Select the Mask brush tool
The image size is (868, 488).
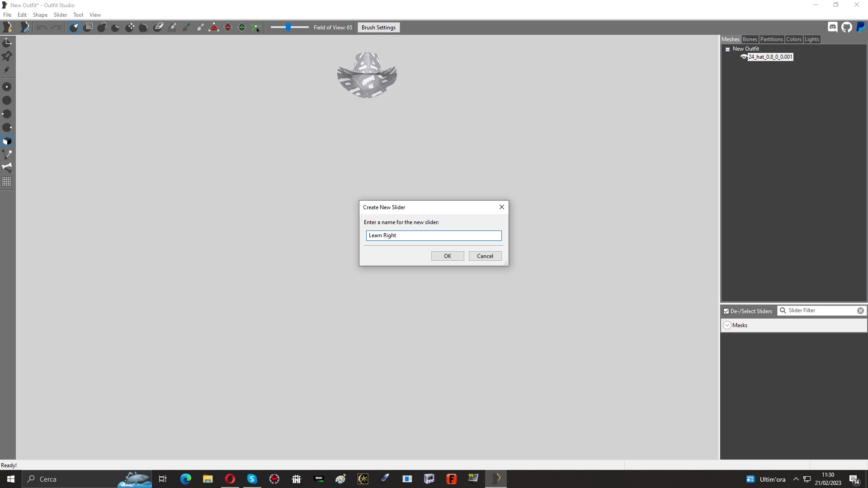88,28
